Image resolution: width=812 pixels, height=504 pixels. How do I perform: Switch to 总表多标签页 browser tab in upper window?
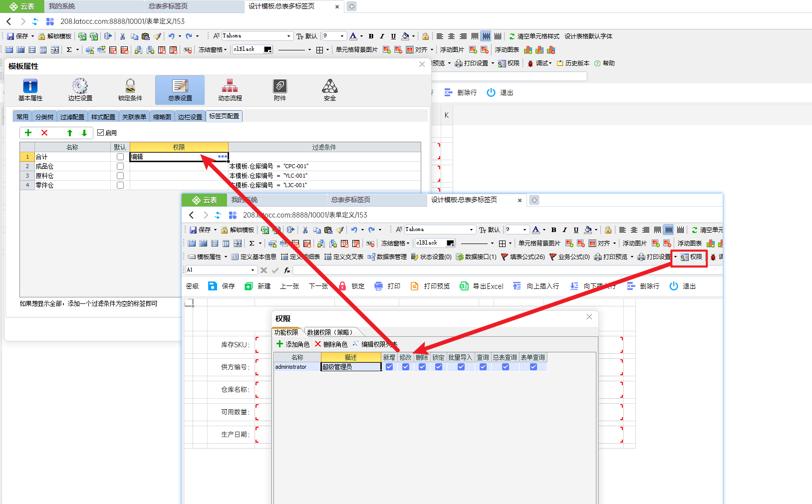(x=168, y=6)
